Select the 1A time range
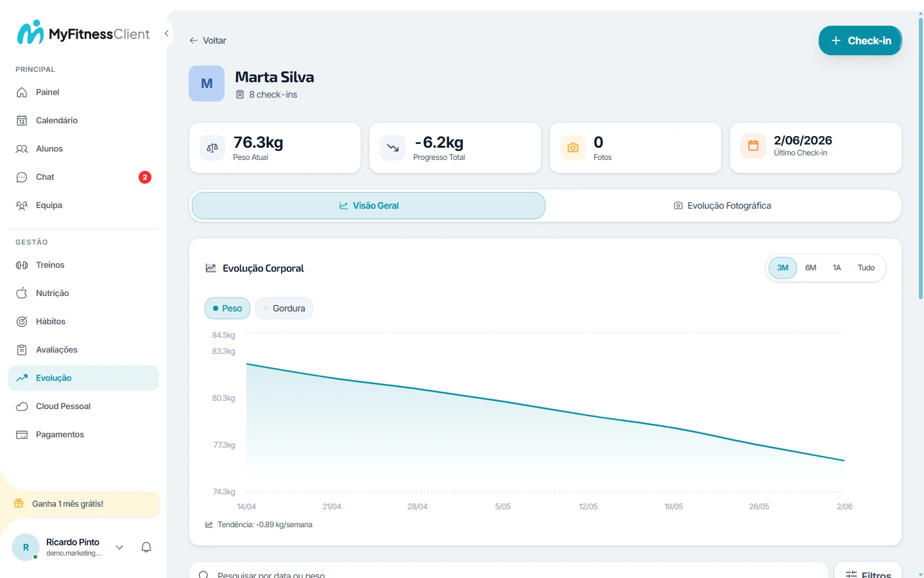This screenshot has width=924, height=578. click(837, 268)
